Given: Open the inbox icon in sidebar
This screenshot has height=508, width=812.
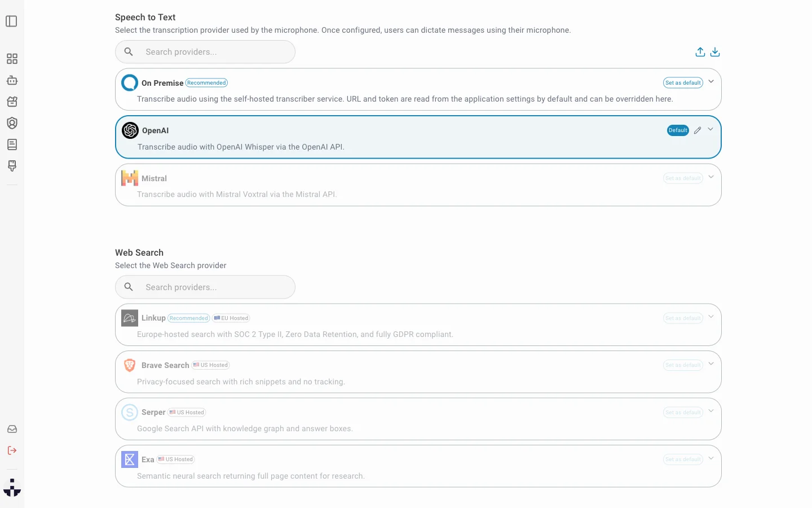Looking at the screenshot, I should (12, 429).
